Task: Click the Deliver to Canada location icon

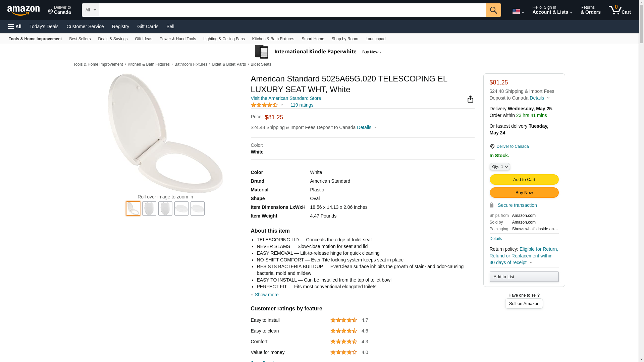Action: tap(492, 146)
